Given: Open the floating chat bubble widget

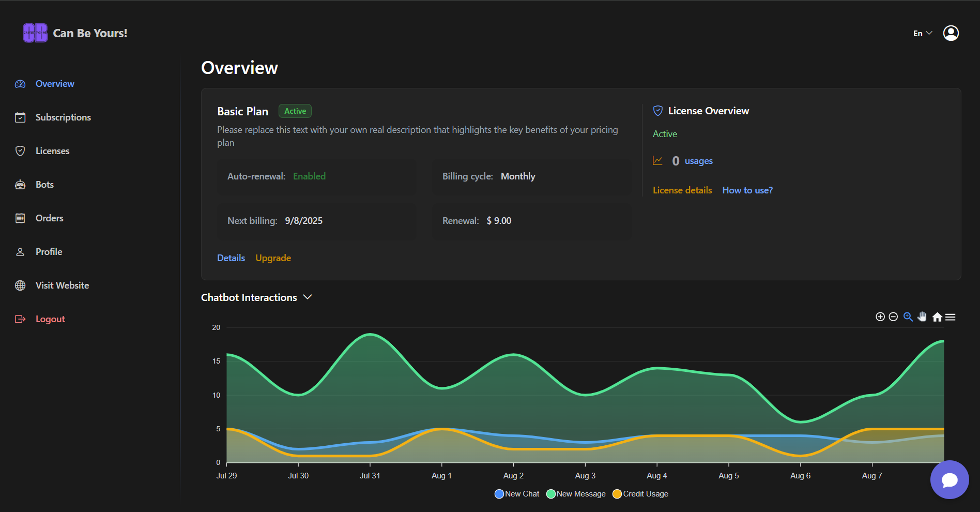Looking at the screenshot, I should pyautogui.click(x=950, y=479).
